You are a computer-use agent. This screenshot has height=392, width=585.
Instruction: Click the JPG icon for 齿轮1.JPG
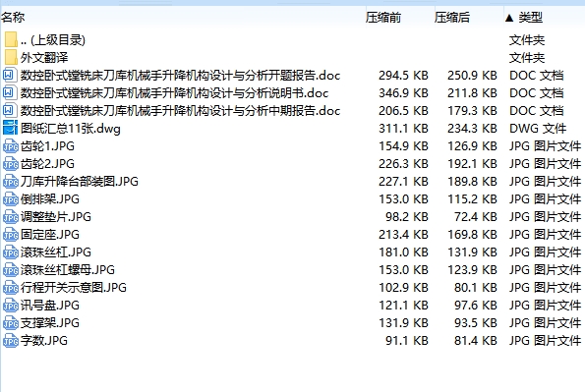click(11, 146)
